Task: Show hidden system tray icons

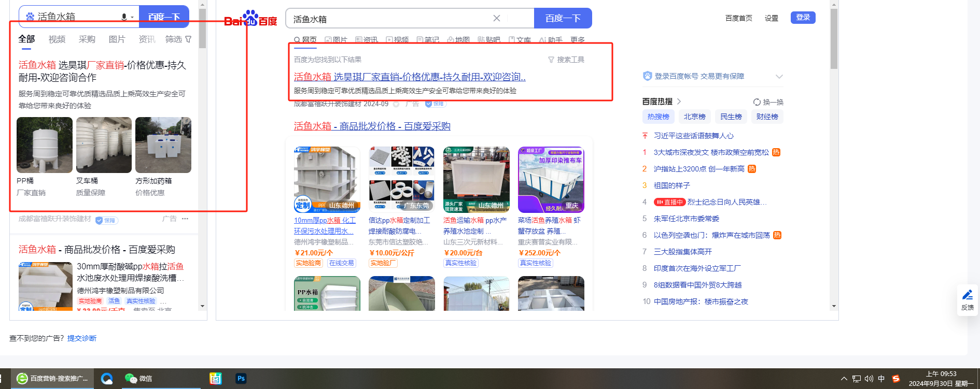Action: pyautogui.click(x=844, y=379)
